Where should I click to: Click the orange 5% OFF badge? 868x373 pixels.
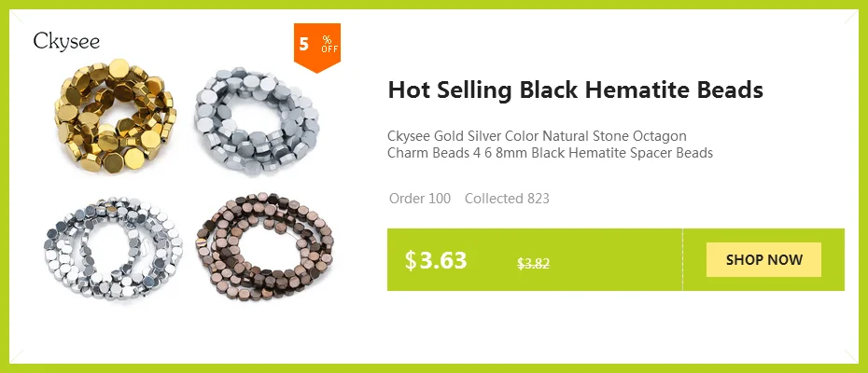pyautogui.click(x=316, y=48)
